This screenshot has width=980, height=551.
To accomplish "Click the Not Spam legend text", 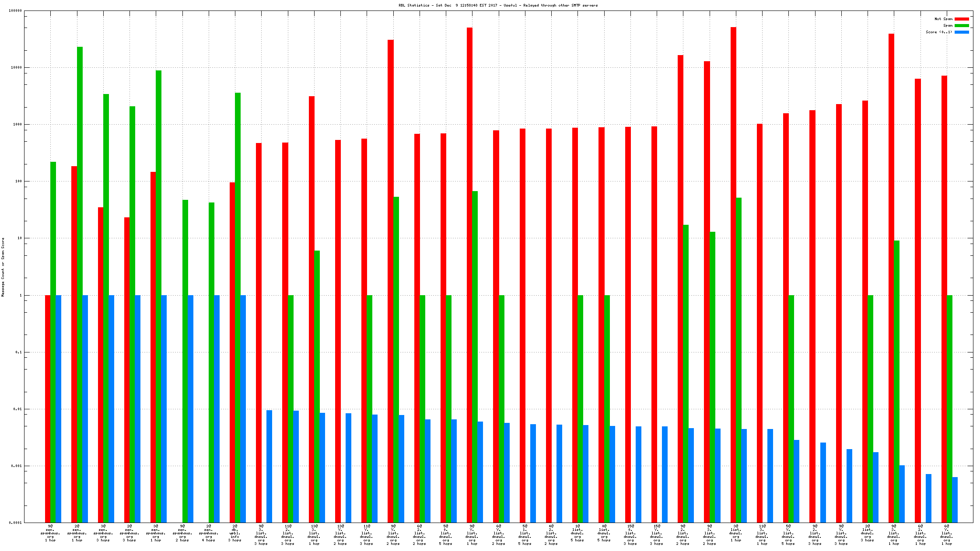I will point(943,19).
